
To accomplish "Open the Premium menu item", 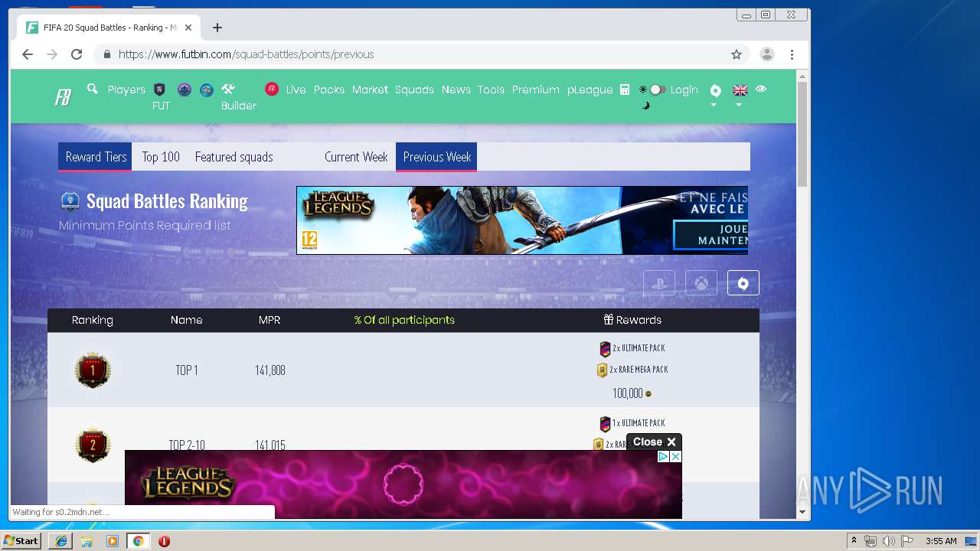I will coord(535,90).
